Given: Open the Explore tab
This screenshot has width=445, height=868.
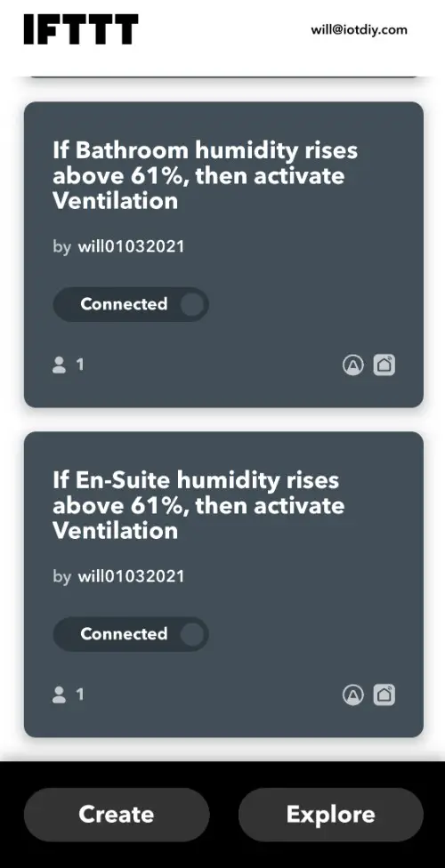Looking at the screenshot, I should 331,815.
